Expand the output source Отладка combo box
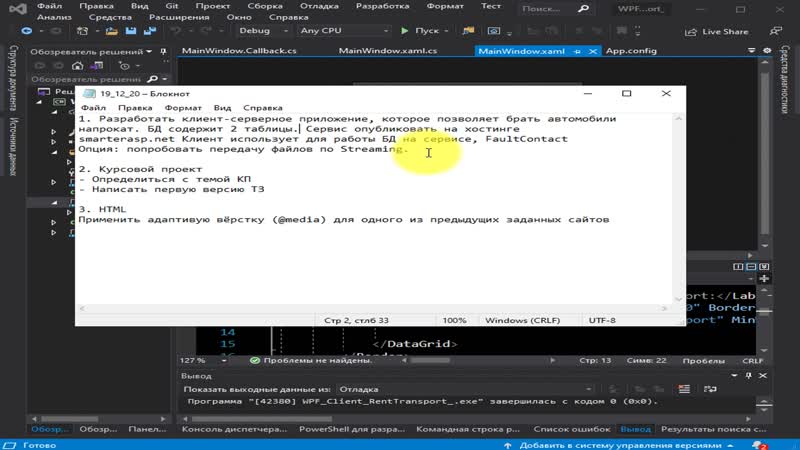This screenshot has height=450, width=800. [464, 389]
